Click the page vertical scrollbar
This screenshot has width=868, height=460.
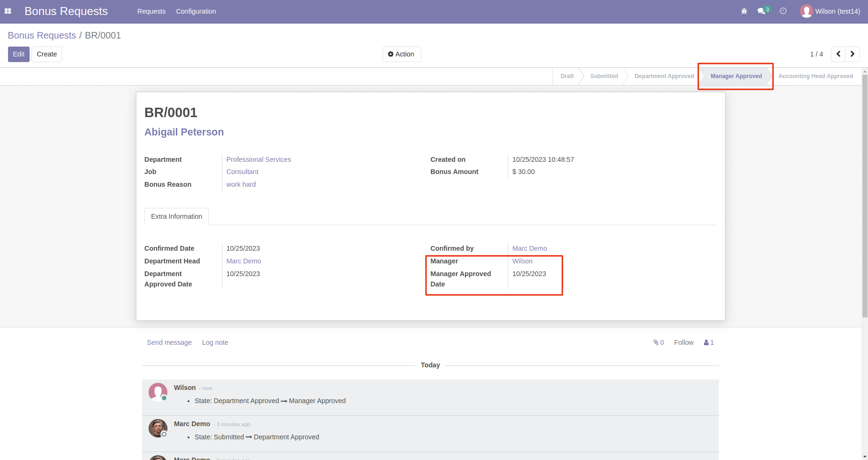tap(865, 195)
